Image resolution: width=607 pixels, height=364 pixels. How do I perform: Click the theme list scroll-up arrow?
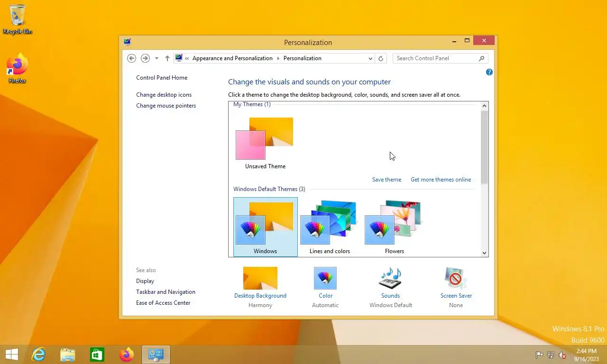(x=484, y=106)
